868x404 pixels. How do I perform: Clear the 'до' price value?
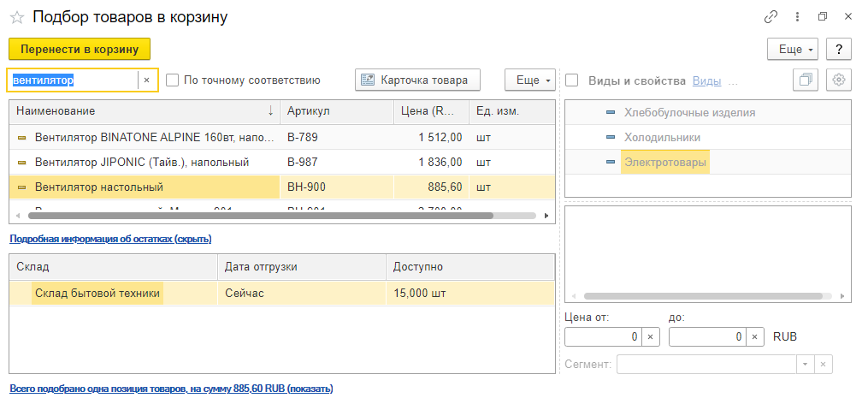753,337
